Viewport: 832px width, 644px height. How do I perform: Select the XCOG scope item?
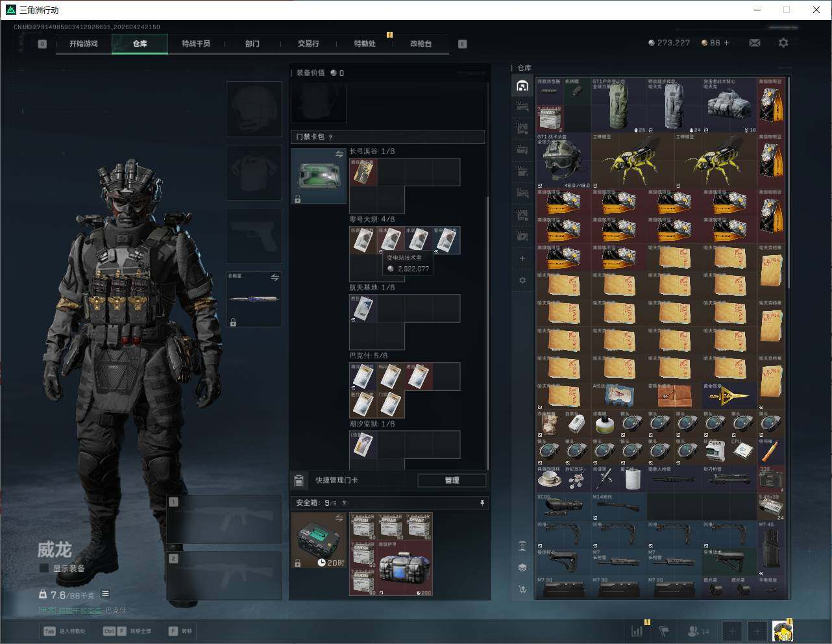coord(563,506)
